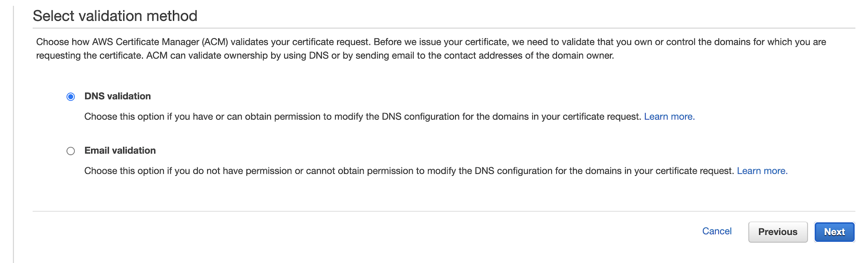
Task: Choose the Email validation radio button
Action: tap(70, 151)
